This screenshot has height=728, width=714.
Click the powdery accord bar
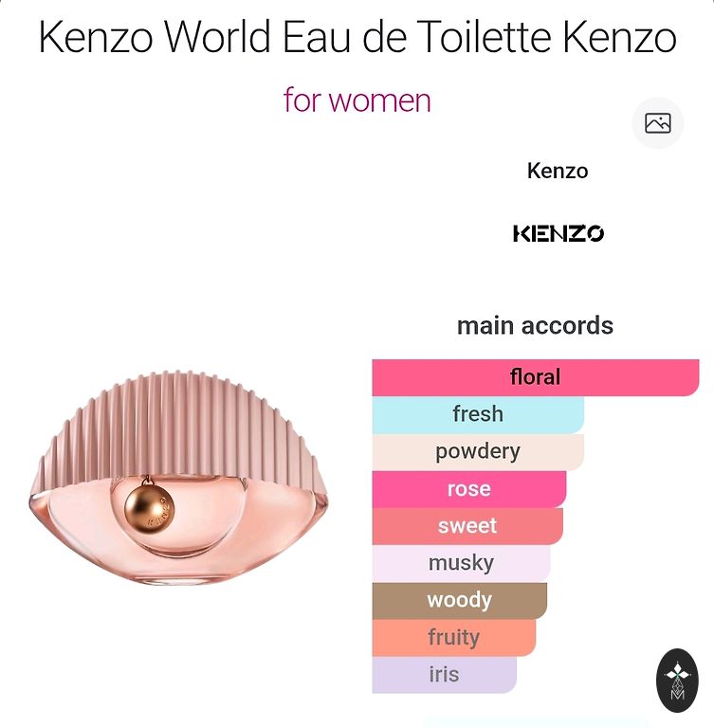(478, 452)
